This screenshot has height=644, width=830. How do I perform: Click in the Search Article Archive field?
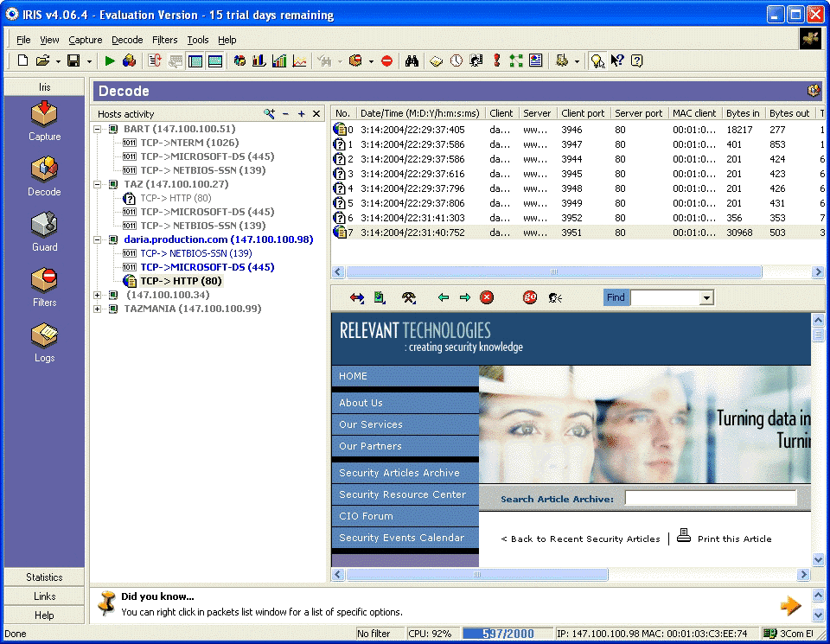coord(710,498)
